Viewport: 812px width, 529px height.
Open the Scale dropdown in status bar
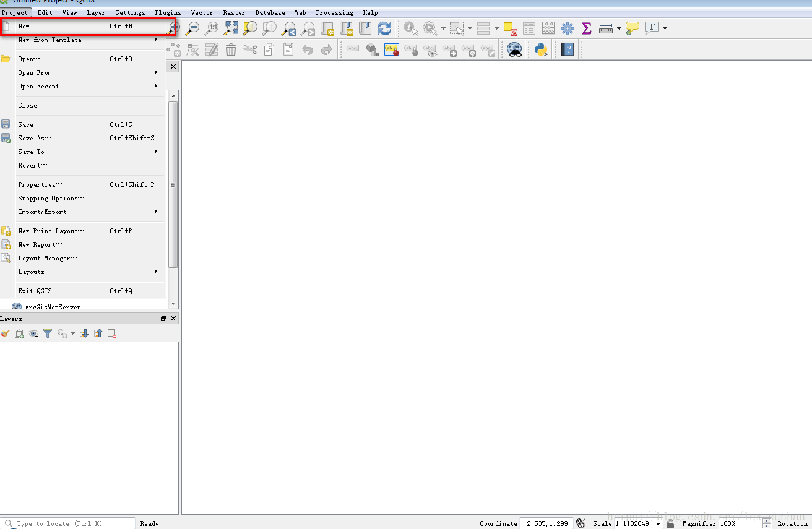(x=658, y=524)
